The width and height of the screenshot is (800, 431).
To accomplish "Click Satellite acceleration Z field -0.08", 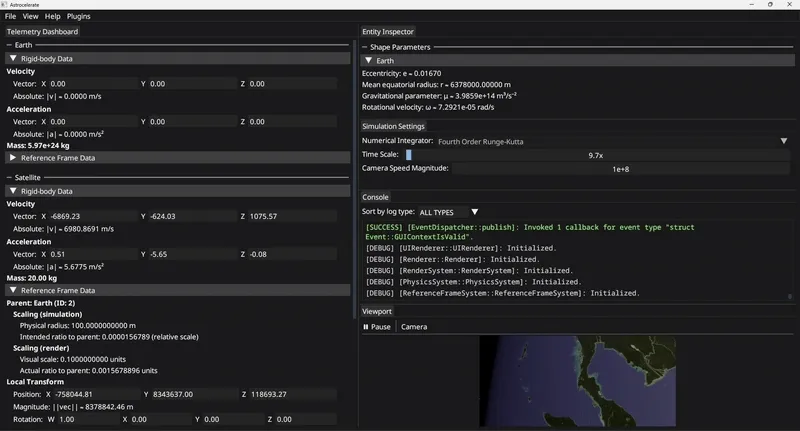I will point(292,254).
